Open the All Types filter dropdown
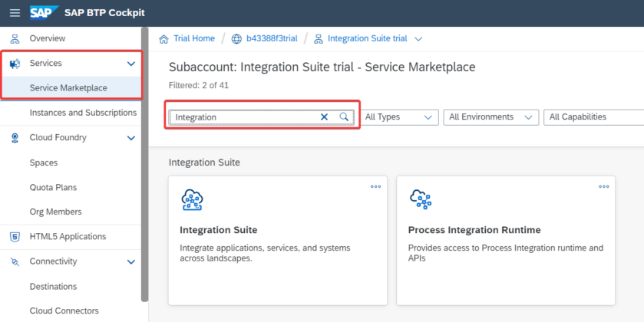The width and height of the screenshot is (644, 322). click(398, 117)
